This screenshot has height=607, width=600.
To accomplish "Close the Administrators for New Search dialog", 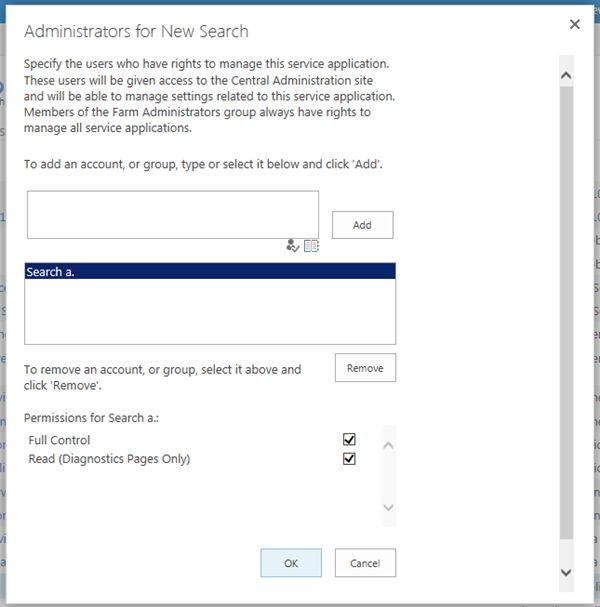I will pyautogui.click(x=574, y=24).
